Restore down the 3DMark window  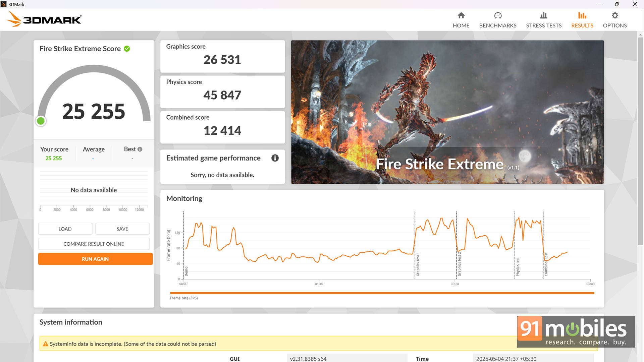(616, 4)
